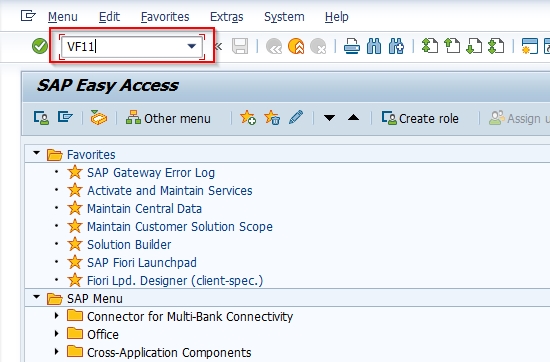Open Maintain Customer Solution Scope favorite
The width and height of the screenshot is (550, 362).
(180, 227)
